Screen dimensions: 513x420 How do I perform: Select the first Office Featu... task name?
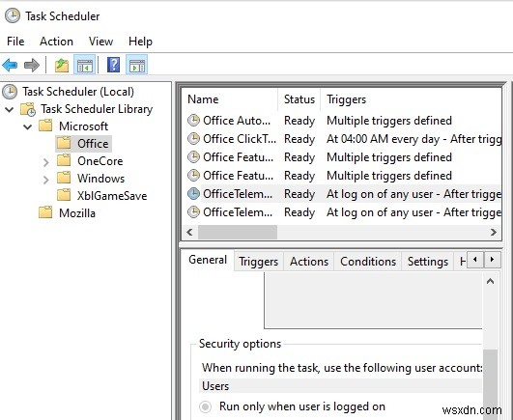(x=239, y=156)
